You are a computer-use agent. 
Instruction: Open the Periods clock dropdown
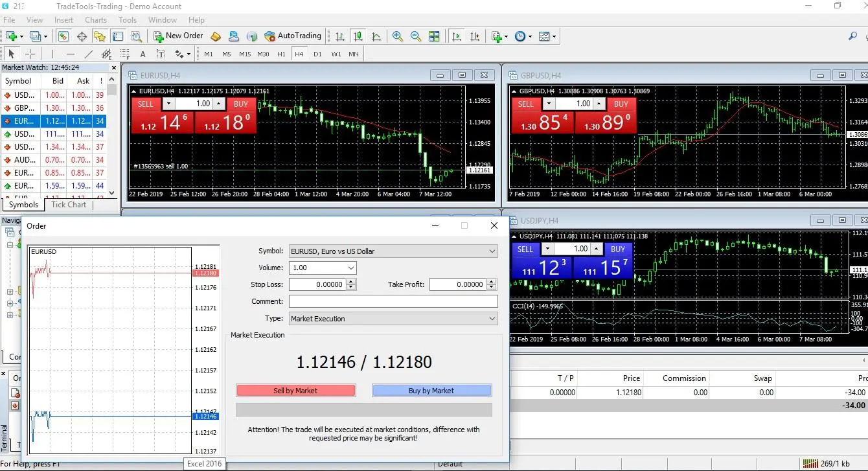(523, 36)
